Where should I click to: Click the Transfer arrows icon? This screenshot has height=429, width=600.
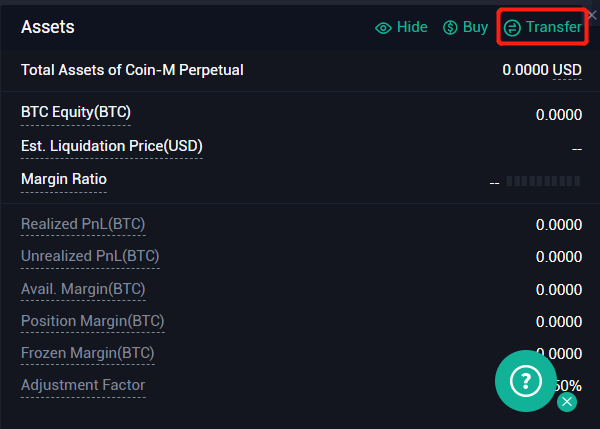(x=512, y=28)
